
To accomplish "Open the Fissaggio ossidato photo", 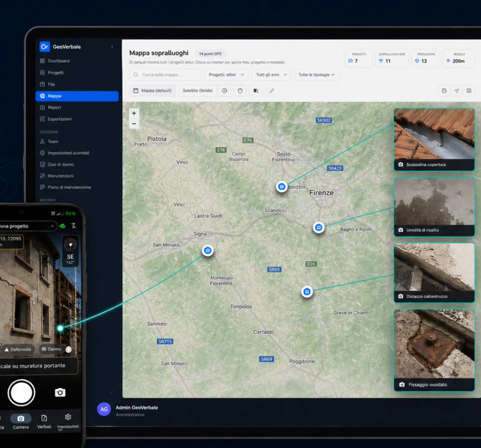I will [434, 350].
